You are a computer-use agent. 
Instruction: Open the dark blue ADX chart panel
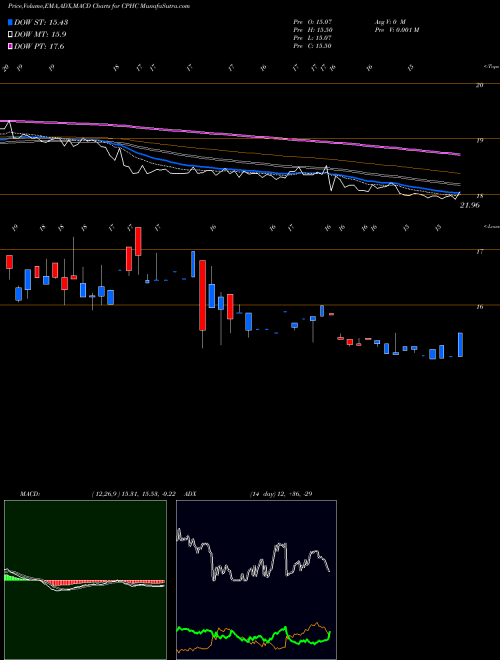click(256, 580)
